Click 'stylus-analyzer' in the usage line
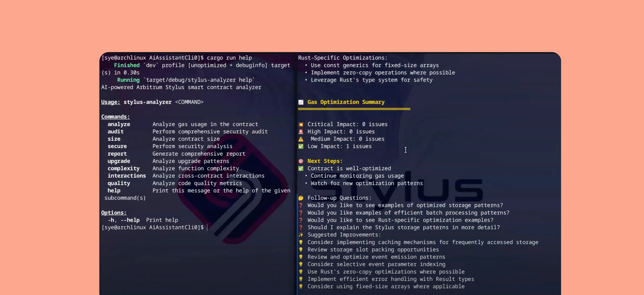Screen dimensions: 644x295 click(x=148, y=102)
